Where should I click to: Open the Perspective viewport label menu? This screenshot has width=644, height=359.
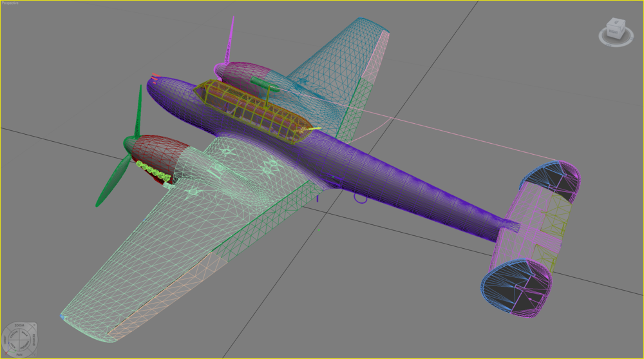[x=10, y=3]
